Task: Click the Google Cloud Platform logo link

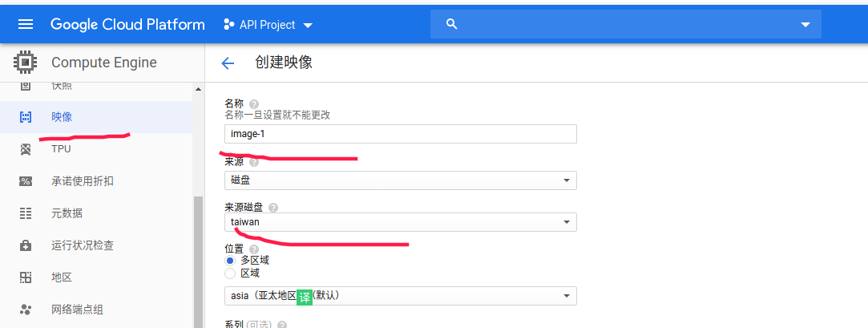Action: (127, 24)
